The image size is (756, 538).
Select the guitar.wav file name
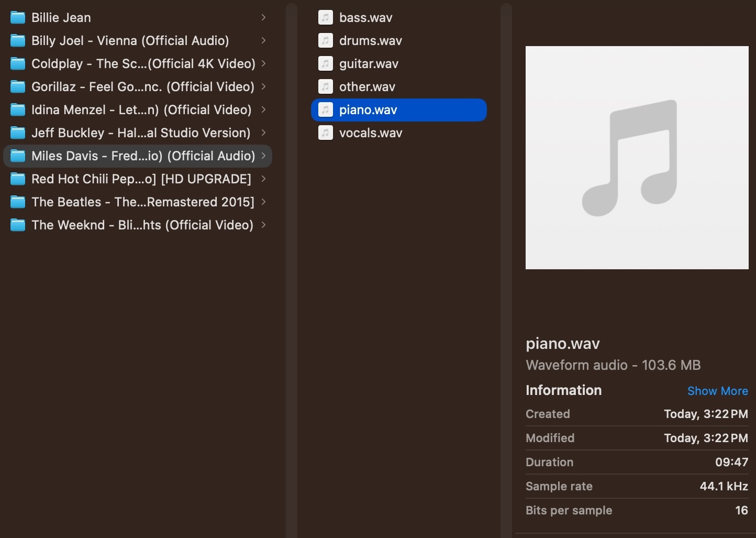pos(369,64)
